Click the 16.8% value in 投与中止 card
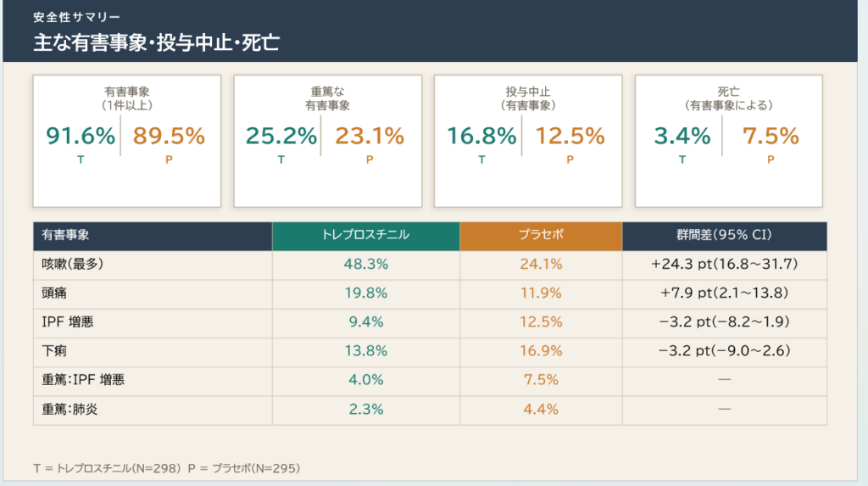This screenshot has width=868, height=486. [481, 136]
